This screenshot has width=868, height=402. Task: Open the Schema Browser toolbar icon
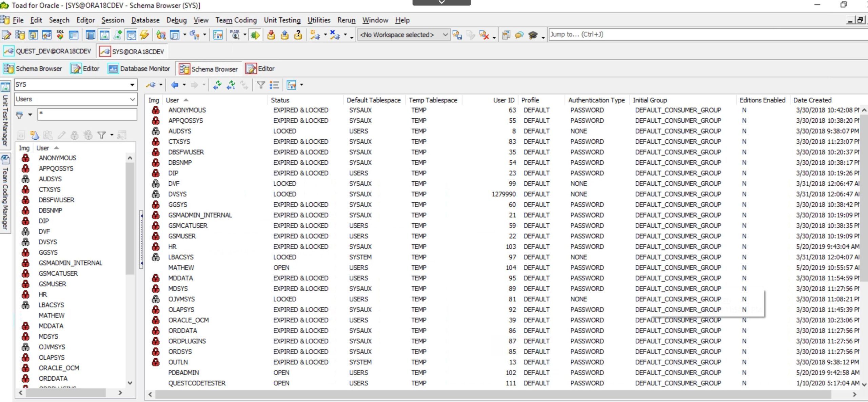point(20,35)
